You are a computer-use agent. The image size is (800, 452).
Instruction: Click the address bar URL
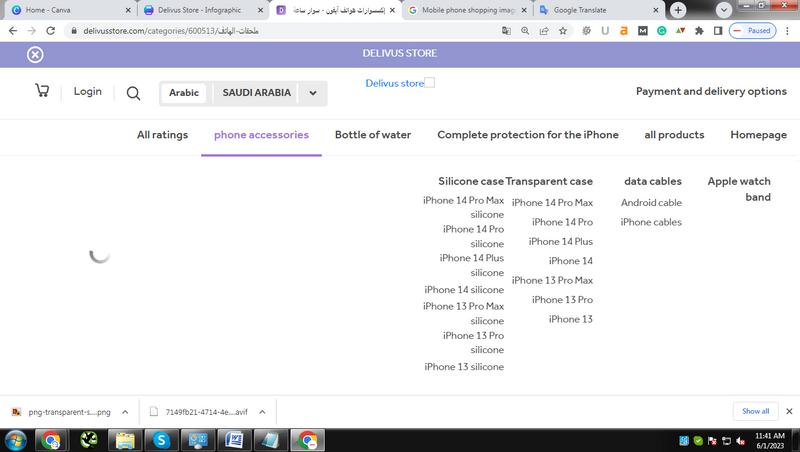[x=171, y=31]
